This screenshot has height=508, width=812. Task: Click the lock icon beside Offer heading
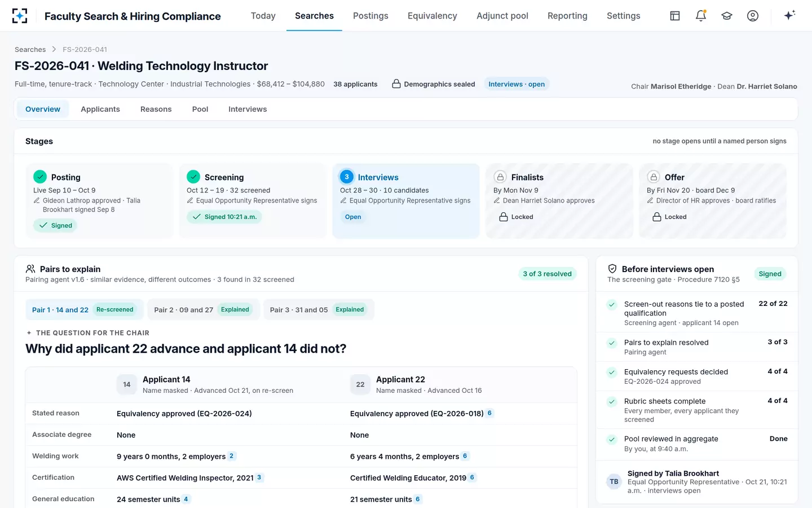(x=654, y=177)
